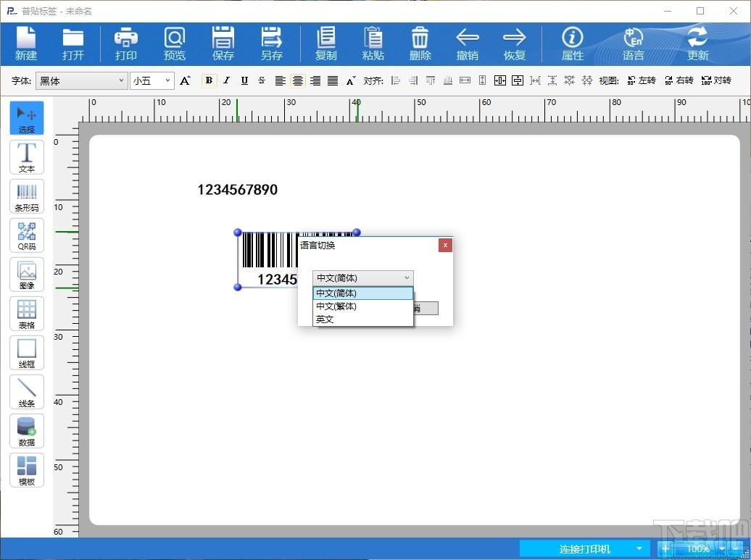Pick the 表格 table tool
Screen dimensions: 751x560
pos(27,314)
